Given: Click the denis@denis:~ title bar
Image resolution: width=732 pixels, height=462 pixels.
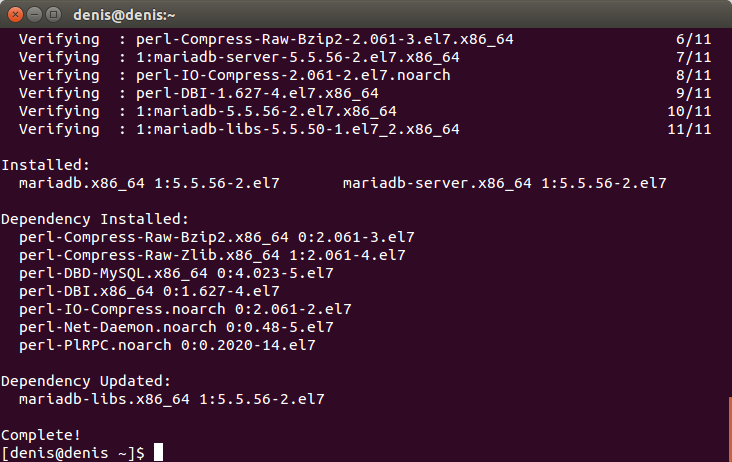Looking at the screenshot, I should [x=366, y=14].
